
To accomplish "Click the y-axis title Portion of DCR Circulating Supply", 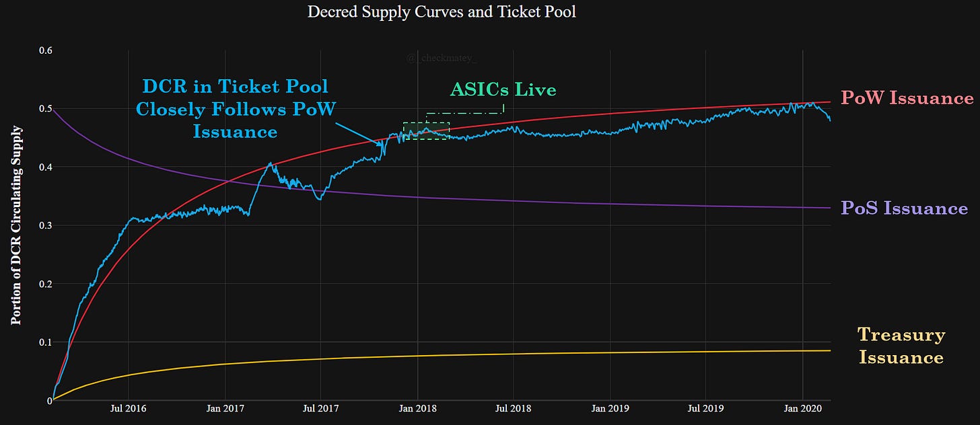I will (x=16, y=225).
